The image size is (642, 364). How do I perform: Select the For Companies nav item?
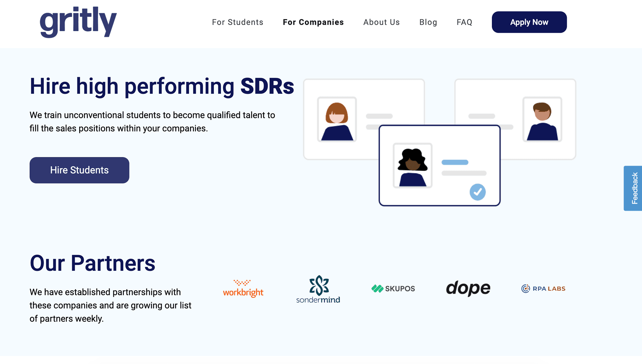313,22
